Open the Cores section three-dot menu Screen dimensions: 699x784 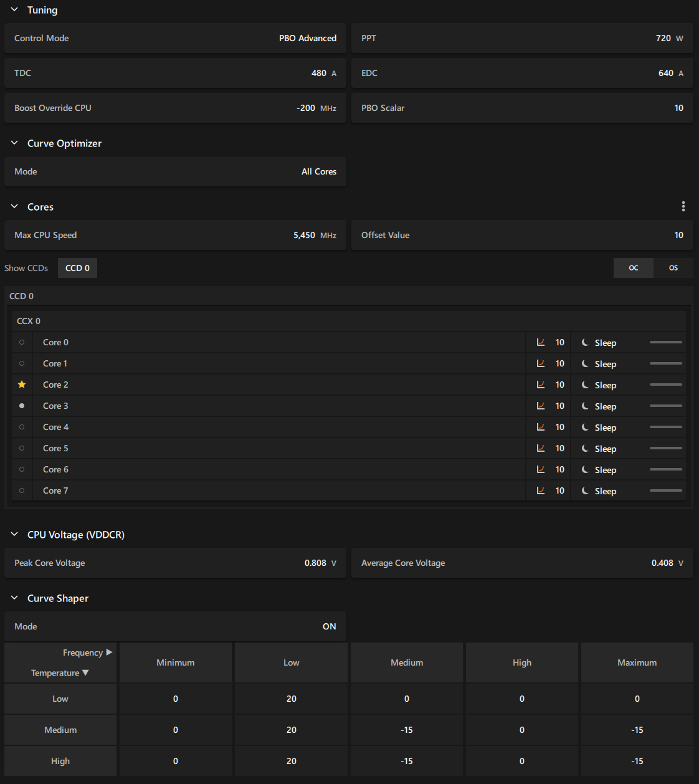click(x=683, y=206)
